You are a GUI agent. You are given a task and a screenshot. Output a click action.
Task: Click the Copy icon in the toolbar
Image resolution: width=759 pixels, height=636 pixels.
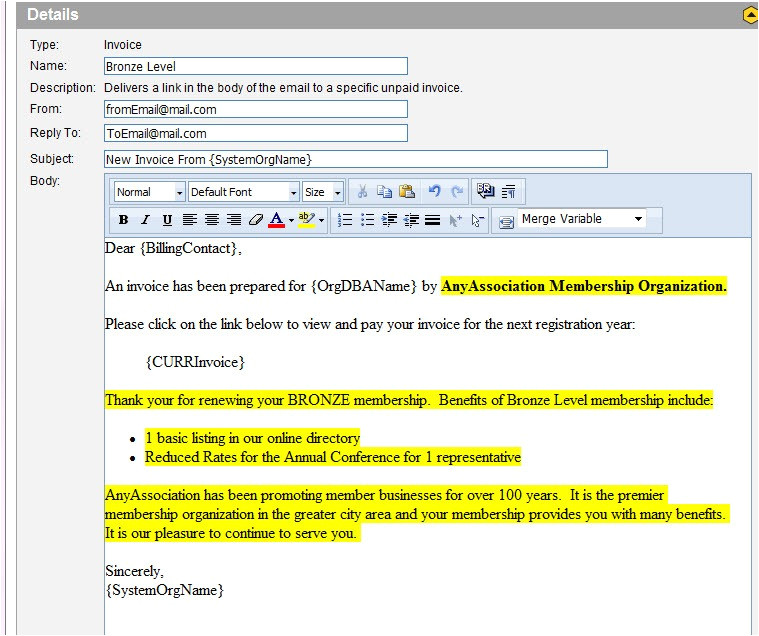pos(385,192)
